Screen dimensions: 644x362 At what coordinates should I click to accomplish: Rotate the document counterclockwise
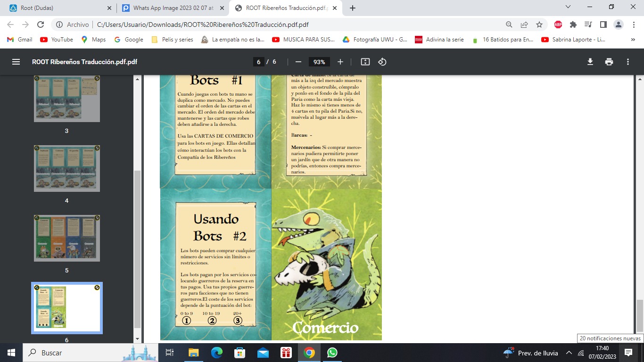(382, 62)
